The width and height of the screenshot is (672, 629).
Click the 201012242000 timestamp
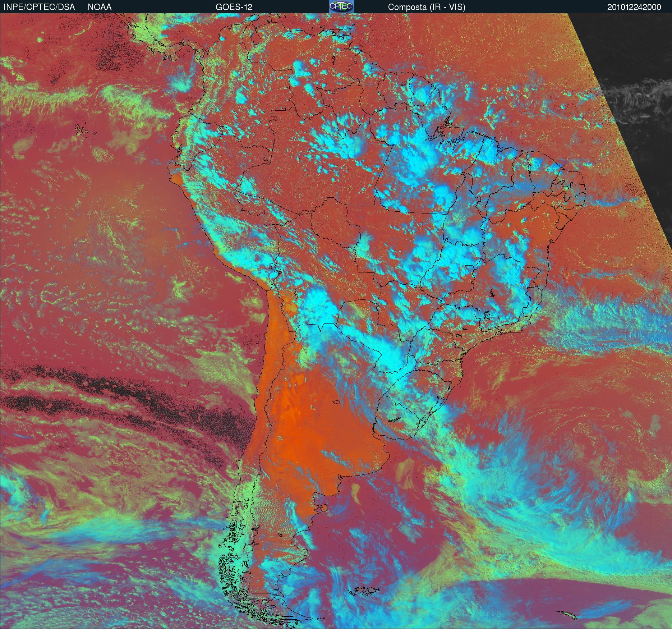coord(634,7)
